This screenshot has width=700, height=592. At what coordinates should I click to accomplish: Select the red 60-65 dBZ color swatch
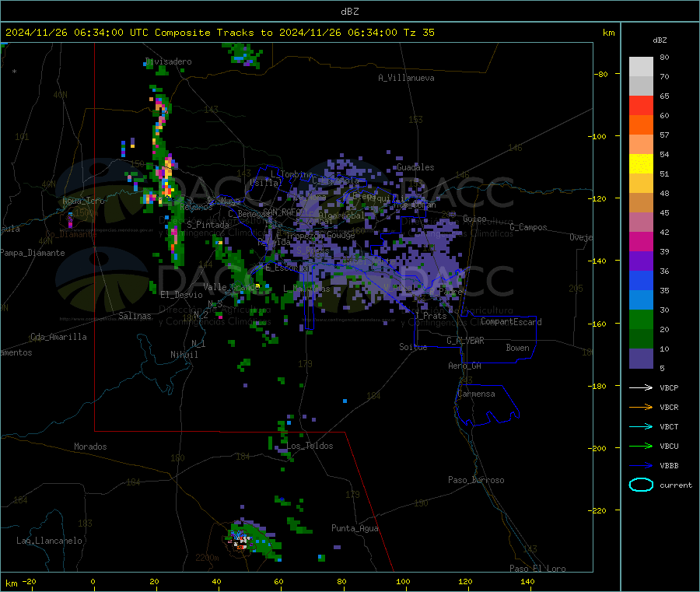[641, 105]
